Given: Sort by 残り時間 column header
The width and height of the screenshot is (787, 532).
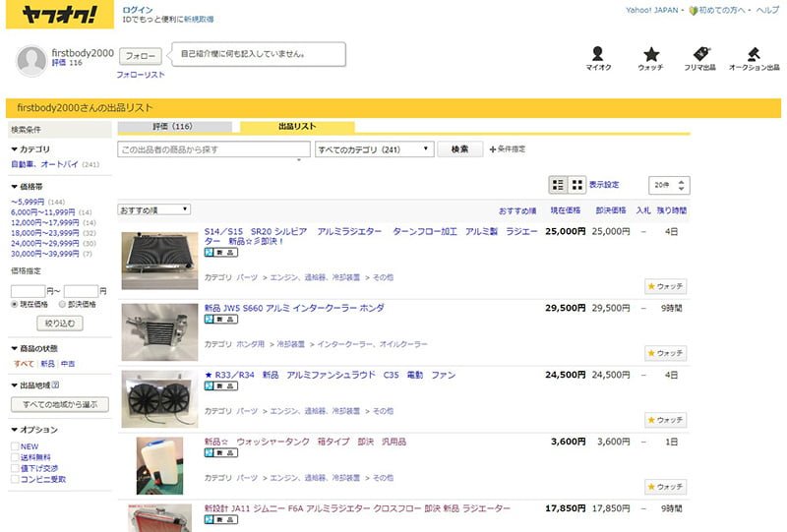Looking at the screenshot, I should tap(672, 210).
